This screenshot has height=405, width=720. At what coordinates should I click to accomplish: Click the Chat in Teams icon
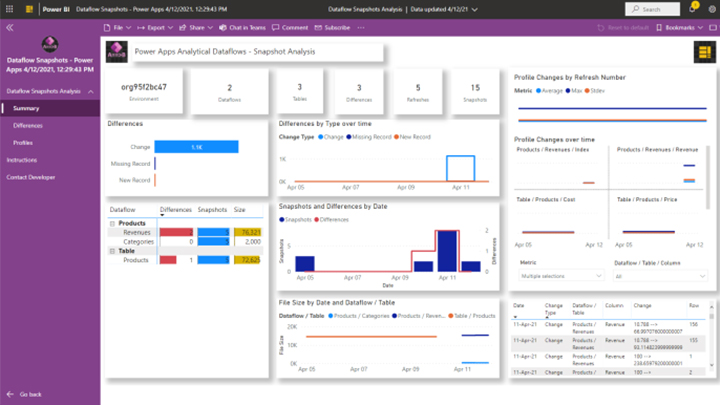(x=223, y=28)
